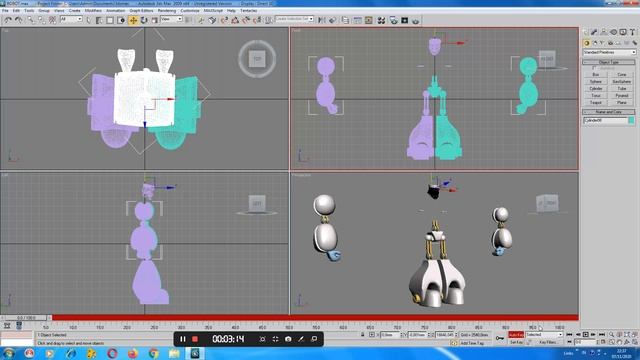640x360 pixels.
Task: Open the Curve Editor icon
Action: [x=357, y=20]
